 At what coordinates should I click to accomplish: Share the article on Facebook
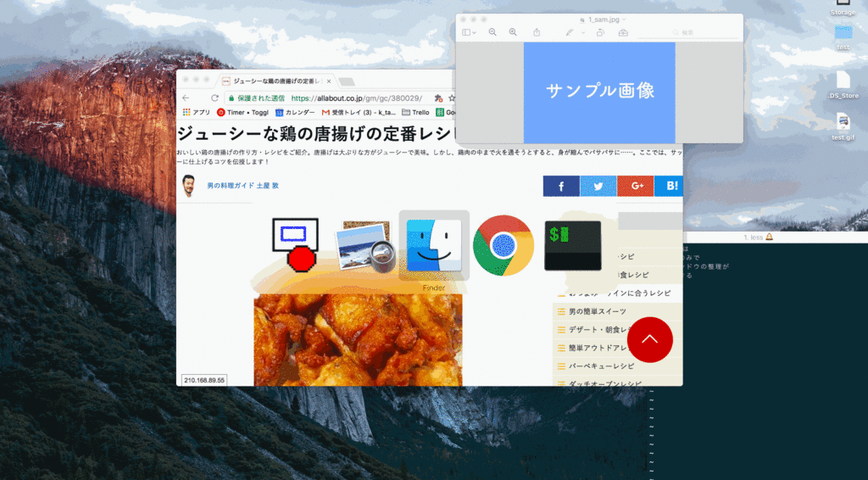coord(561,186)
